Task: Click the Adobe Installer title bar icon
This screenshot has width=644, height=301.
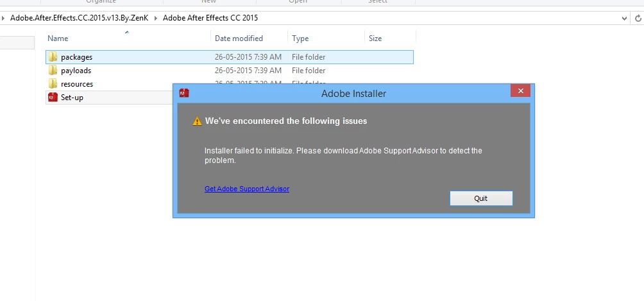Action: click(184, 93)
